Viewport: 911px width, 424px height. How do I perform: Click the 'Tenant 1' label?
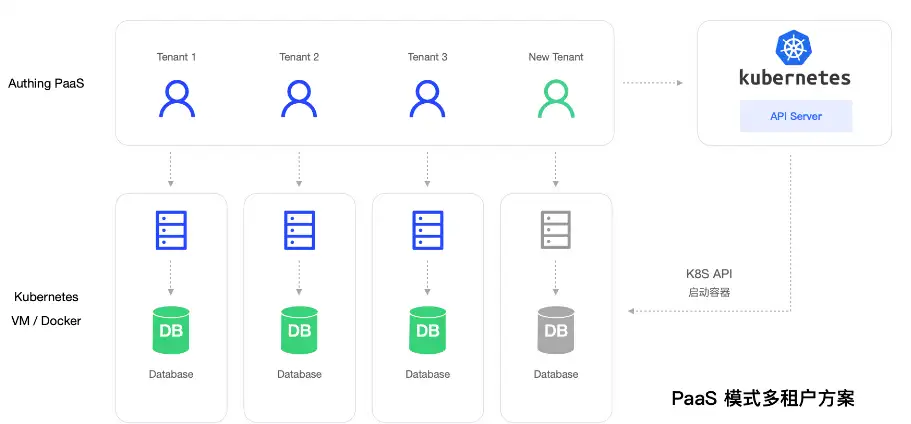point(177,57)
